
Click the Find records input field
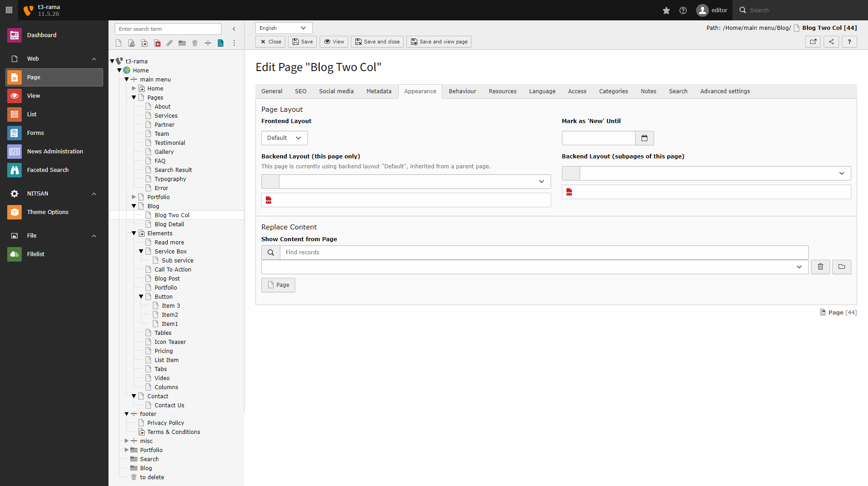(x=543, y=253)
